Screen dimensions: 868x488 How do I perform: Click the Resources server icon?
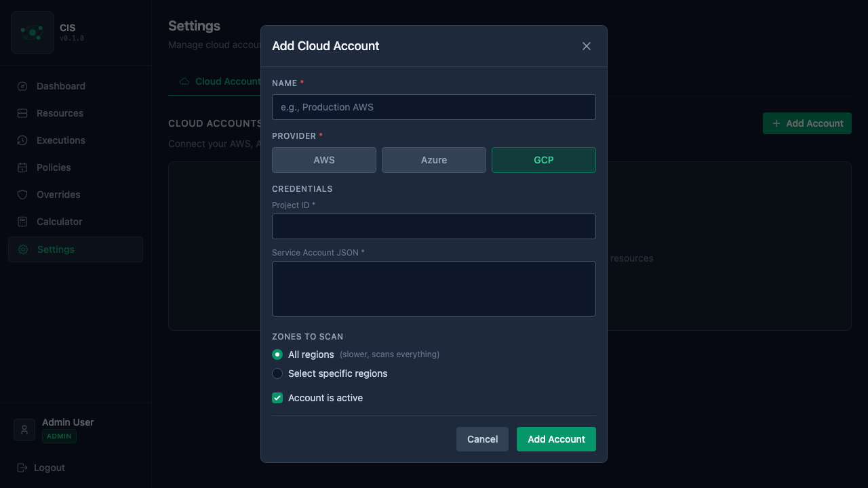22,113
